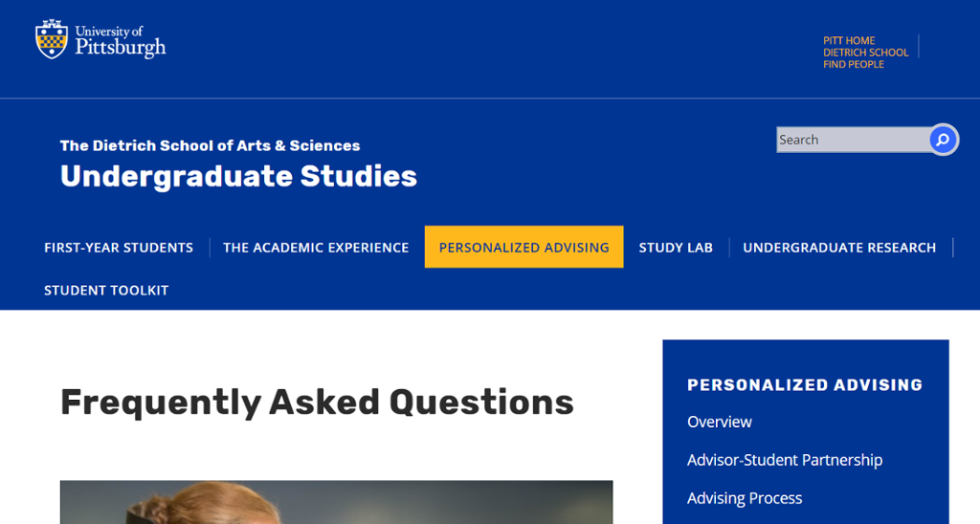This screenshot has width=980, height=524.
Task: Click inside the Search text field
Action: 851,140
